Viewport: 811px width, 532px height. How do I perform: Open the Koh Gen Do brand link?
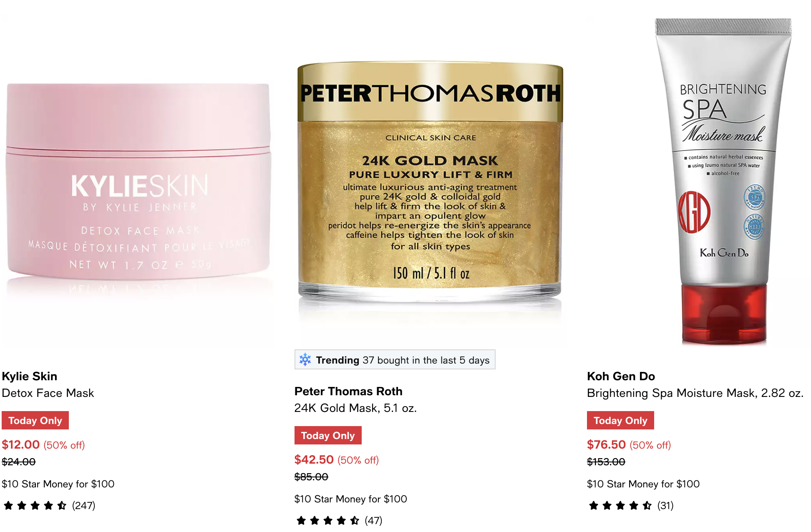point(621,376)
